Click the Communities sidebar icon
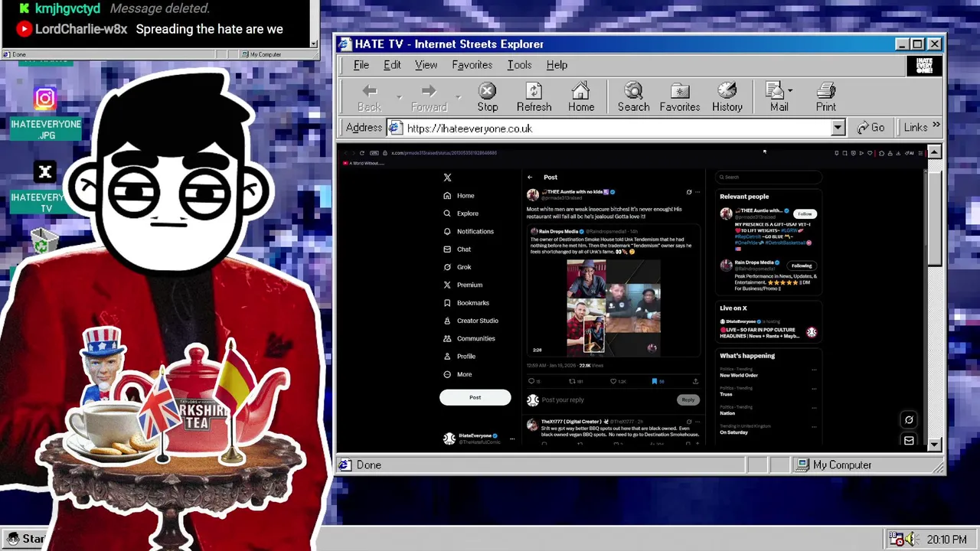This screenshot has height=551, width=980. click(x=447, y=338)
